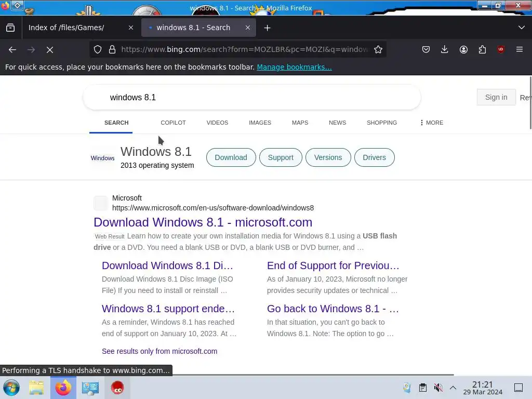532x399 pixels.
Task: Click the Firefox taskbar icon
Action: point(63,388)
